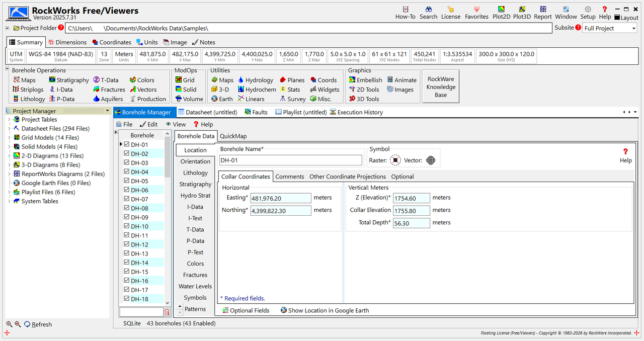Click the vector symbol picker
Viewport: 644px width, 341px height.
click(431, 160)
